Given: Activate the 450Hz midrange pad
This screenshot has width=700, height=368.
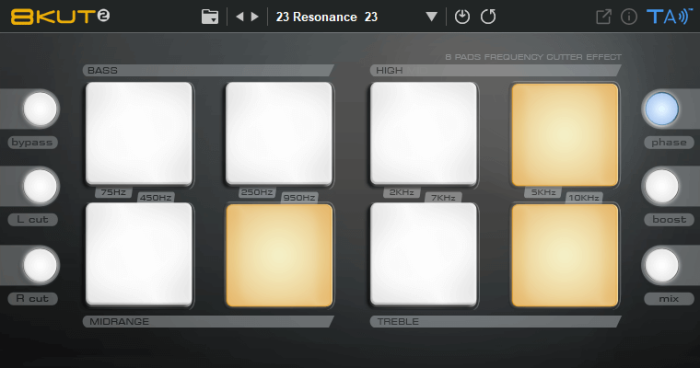Looking at the screenshot, I should [139, 255].
